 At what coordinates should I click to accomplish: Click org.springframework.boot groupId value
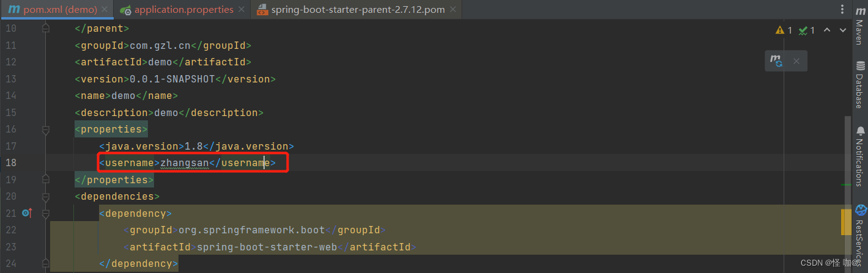pos(252,230)
